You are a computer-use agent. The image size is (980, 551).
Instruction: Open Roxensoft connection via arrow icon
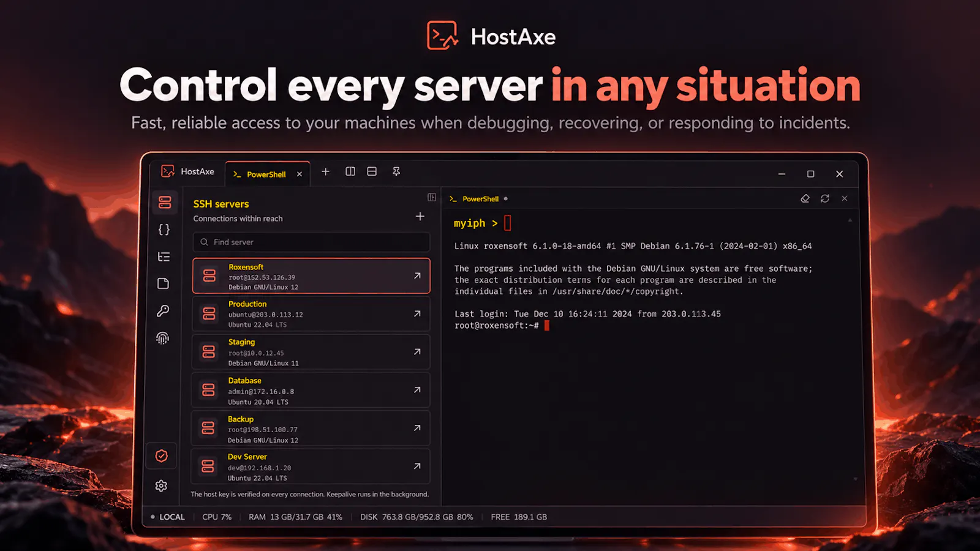(417, 275)
